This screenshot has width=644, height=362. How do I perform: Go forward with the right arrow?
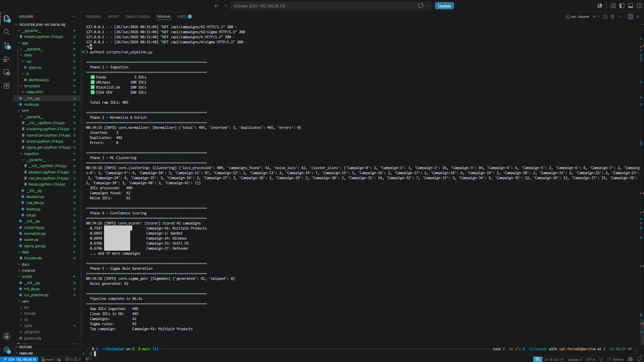pos(225,6)
